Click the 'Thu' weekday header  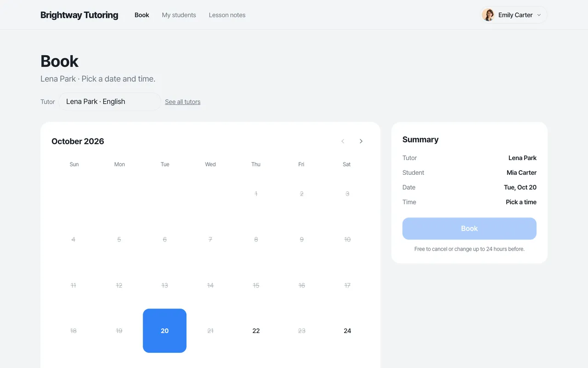pos(256,164)
